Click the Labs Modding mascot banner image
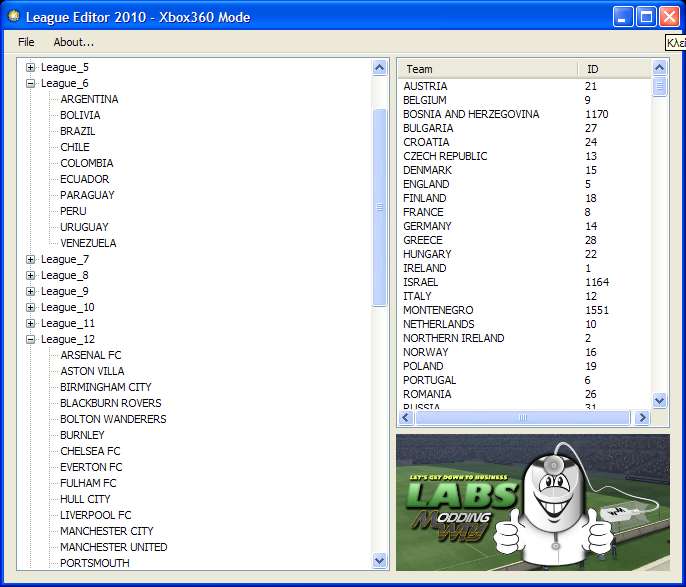This screenshot has width=686, height=587. tap(532, 501)
